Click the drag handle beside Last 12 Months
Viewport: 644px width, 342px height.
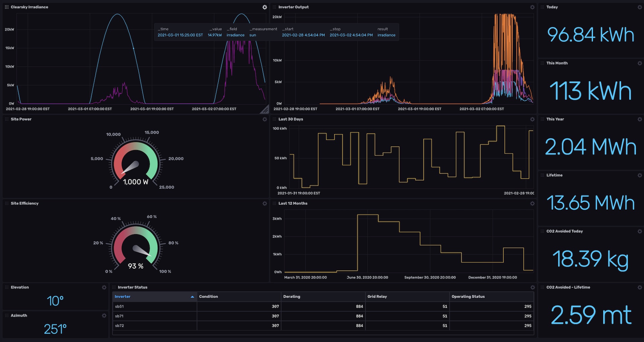click(274, 203)
